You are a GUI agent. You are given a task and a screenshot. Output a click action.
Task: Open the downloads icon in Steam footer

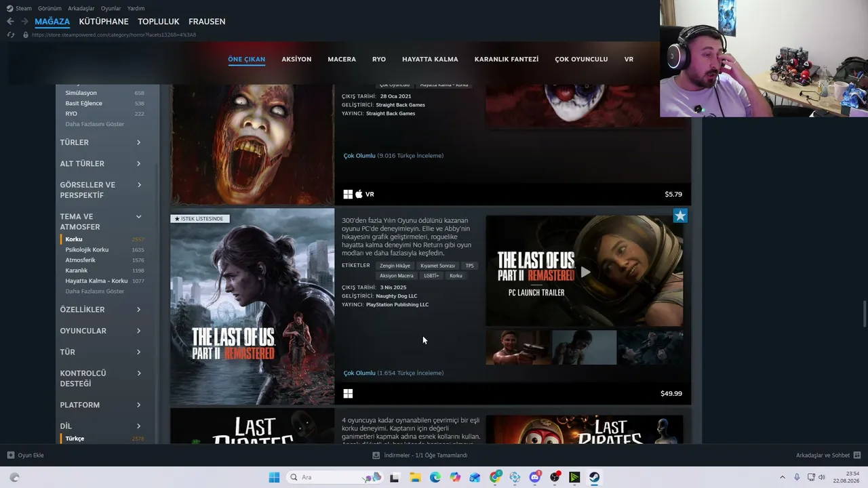tap(376, 455)
